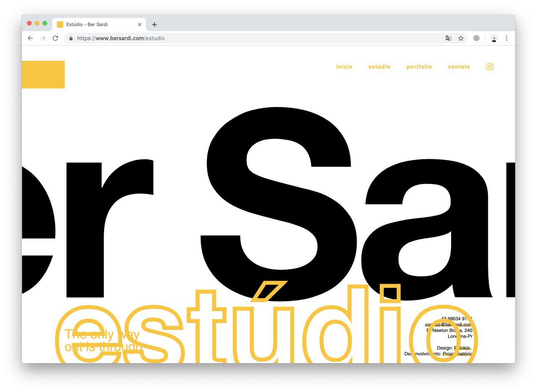Click the phone number text

(x=456, y=319)
